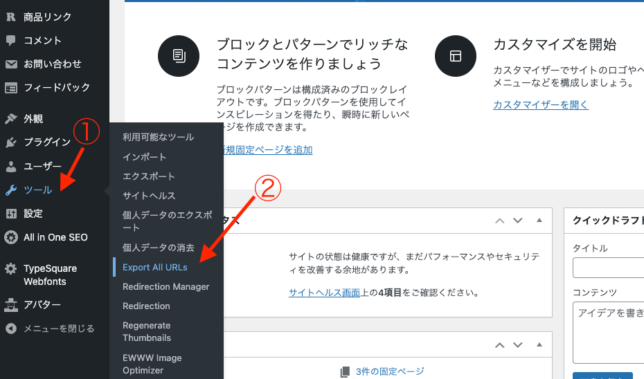Click the タイトル input field

pyautogui.click(x=608, y=268)
